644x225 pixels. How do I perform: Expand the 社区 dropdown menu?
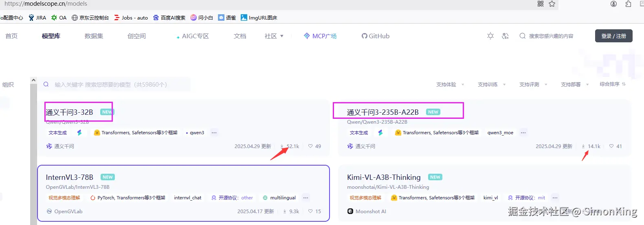click(x=274, y=36)
